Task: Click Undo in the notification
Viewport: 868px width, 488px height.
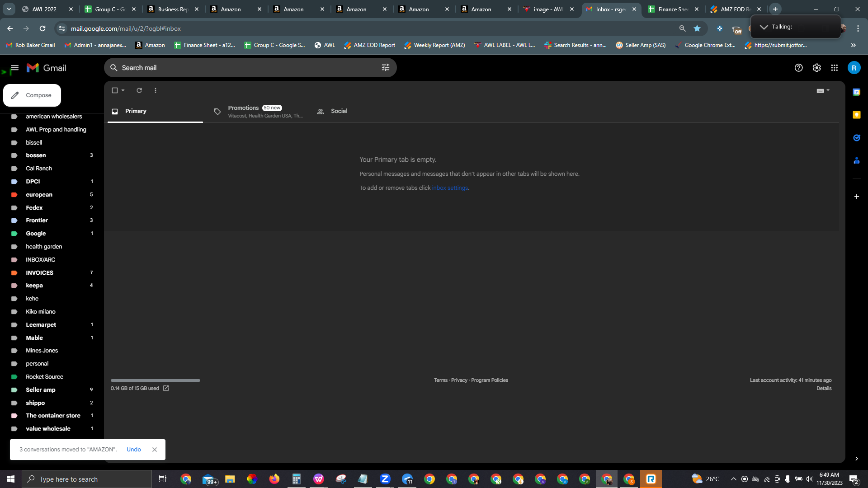Action: [134, 450]
